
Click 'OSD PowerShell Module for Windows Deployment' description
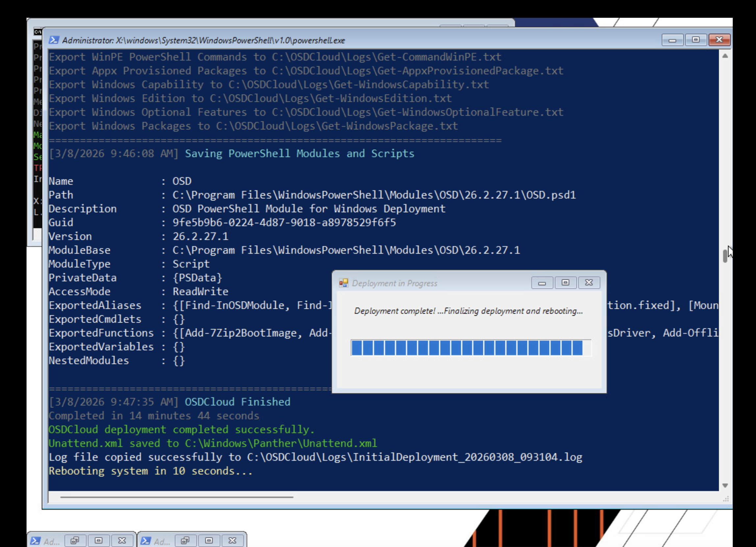point(309,209)
